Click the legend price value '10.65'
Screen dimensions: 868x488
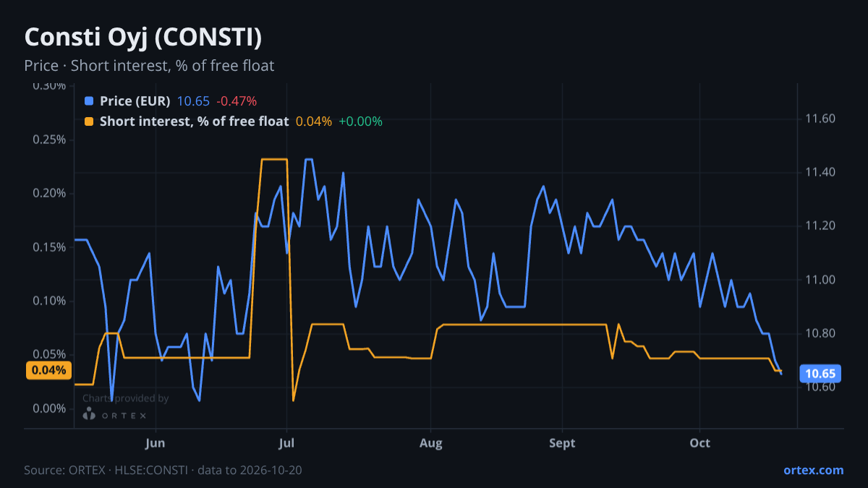pyautogui.click(x=193, y=101)
